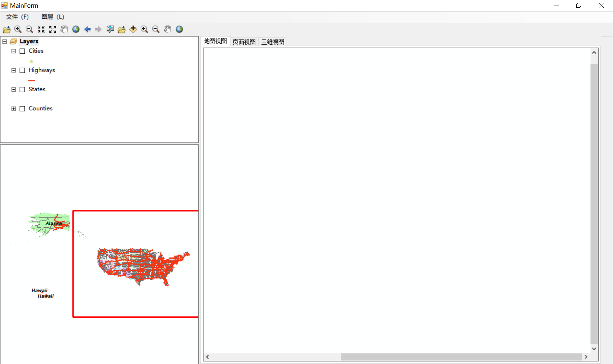The height and width of the screenshot is (364, 613).
Task: Click the vertical scrollbar down arrow
Action: pyautogui.click(x=594, y=349)
